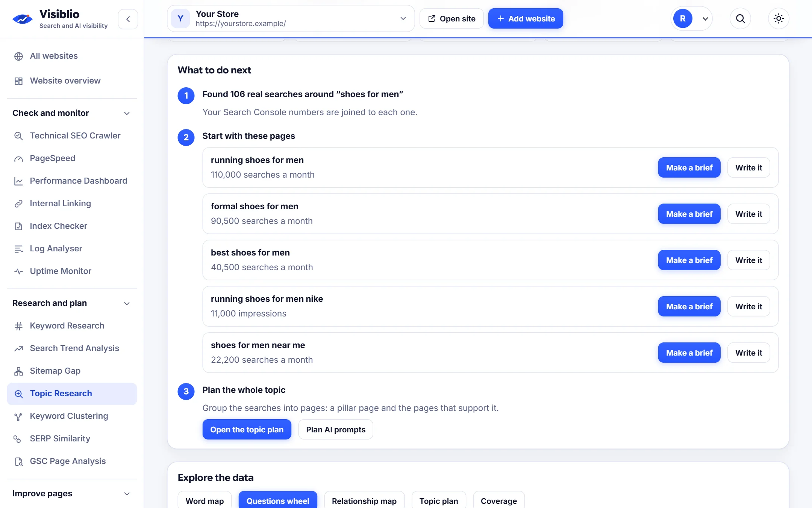
Task: Switch to the Relationship map tab
Action: (x=364, y=500)
